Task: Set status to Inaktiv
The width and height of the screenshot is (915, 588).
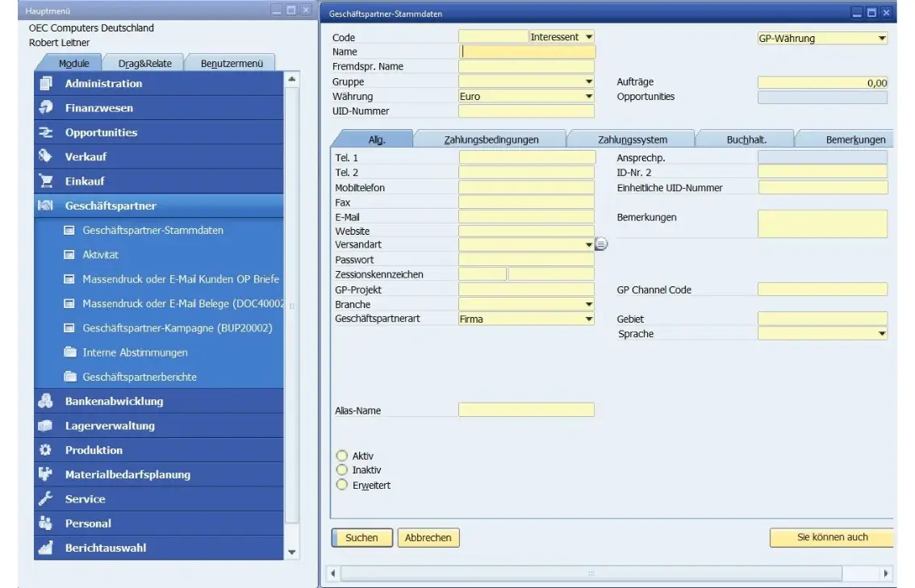Action: pos(341,470)
